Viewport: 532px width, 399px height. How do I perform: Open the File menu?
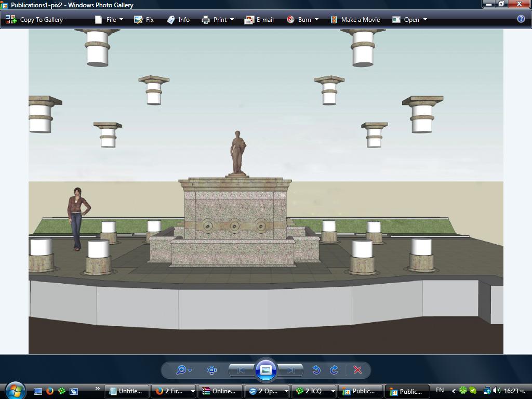[109, 20]
